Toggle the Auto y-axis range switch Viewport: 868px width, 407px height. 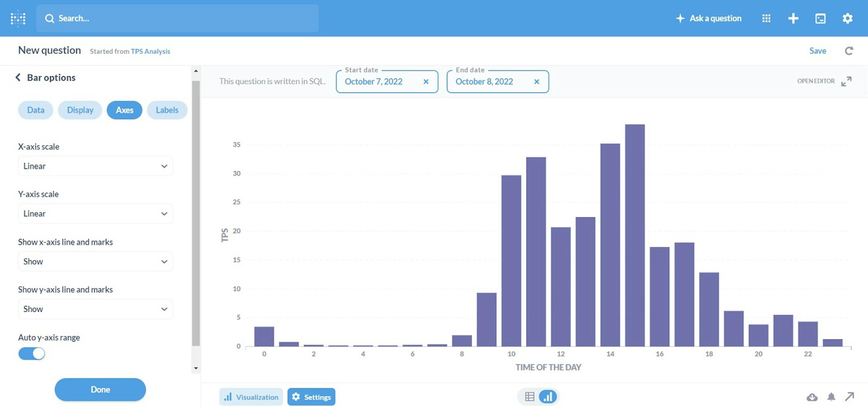coord(32,353)
